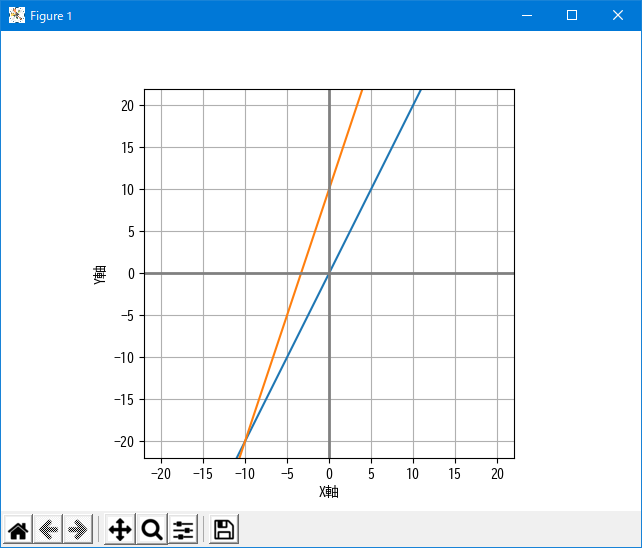Open the configure subplots sliders dialog

tap(183, 530)
